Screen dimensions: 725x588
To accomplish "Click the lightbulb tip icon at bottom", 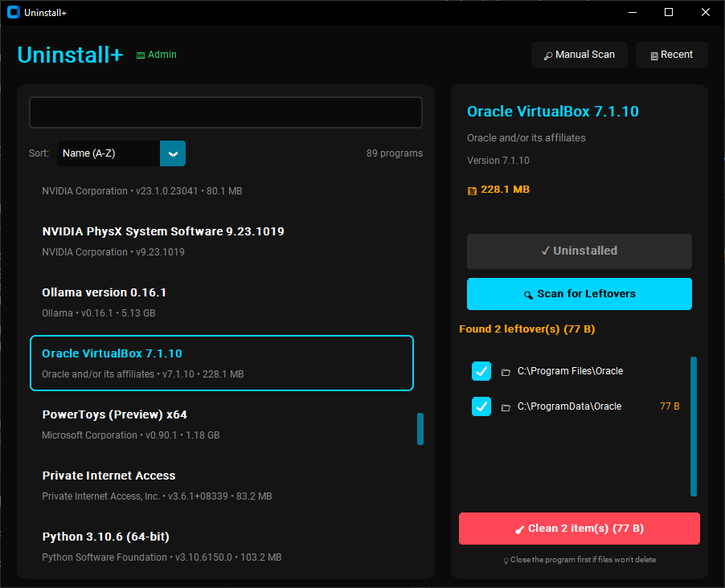I will (x=506, y=560).
